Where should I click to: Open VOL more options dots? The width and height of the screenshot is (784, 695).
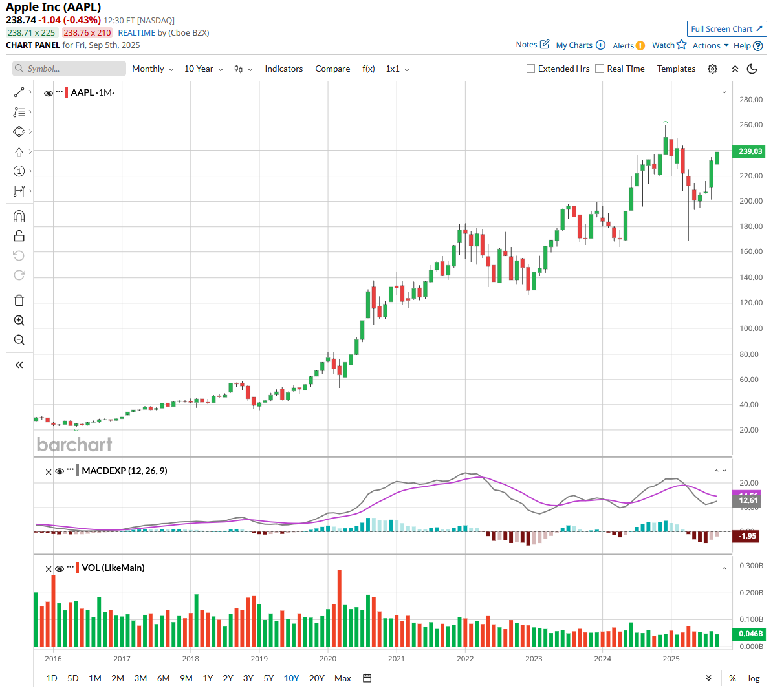pos(71,567)
